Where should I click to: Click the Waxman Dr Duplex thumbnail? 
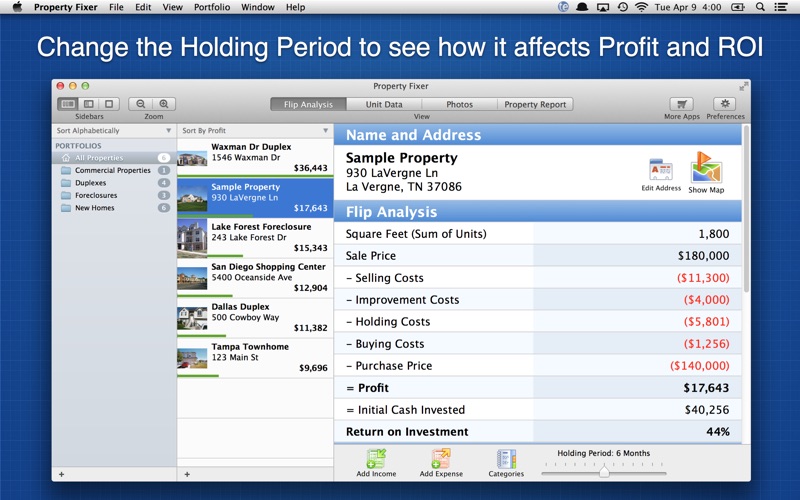click(x=192, y=158)
